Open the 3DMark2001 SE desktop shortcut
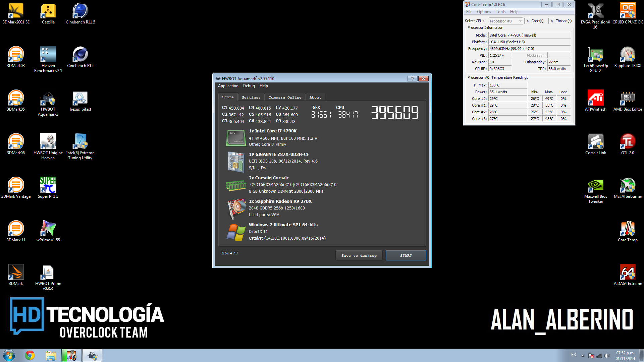The width and height of the screenshot is (644, 362). click(x=16, y=13)
